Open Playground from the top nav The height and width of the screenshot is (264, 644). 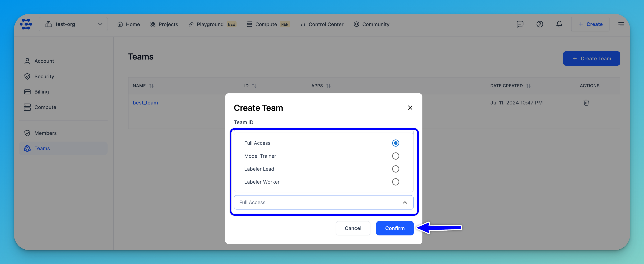pyautogui.click(x=212, y=24)
